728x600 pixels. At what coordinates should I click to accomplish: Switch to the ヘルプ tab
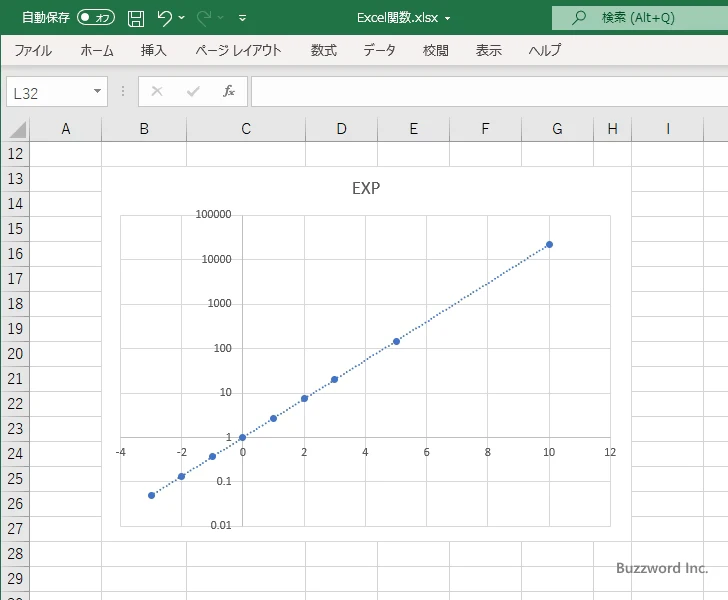[x=545, y=50]
